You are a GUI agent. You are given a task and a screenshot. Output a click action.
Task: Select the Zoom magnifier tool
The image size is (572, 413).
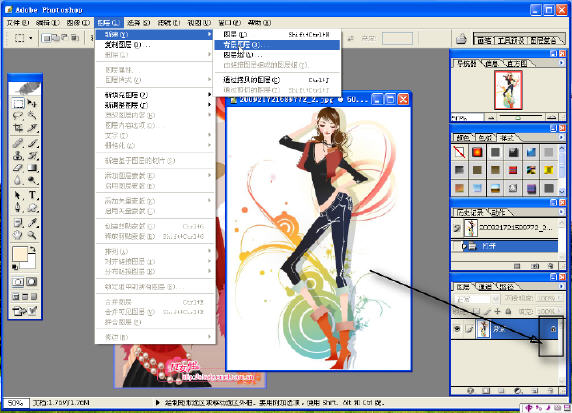(32, 235)
